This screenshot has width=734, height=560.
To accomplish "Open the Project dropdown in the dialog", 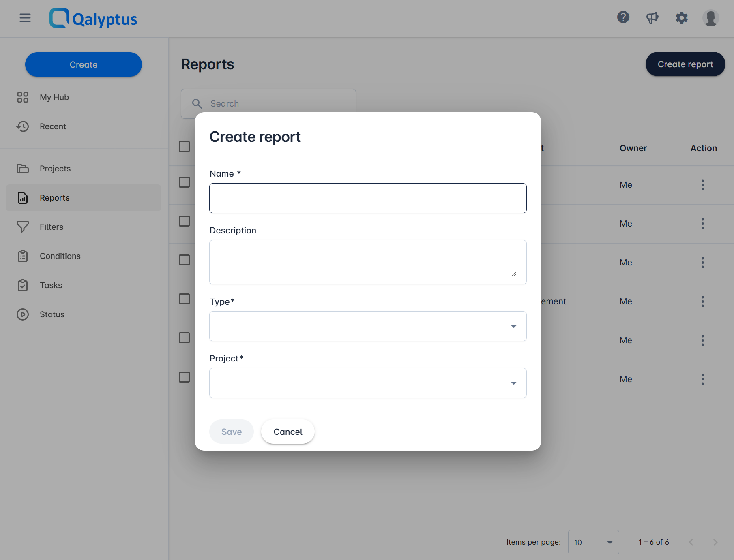I will pos(513,383).
